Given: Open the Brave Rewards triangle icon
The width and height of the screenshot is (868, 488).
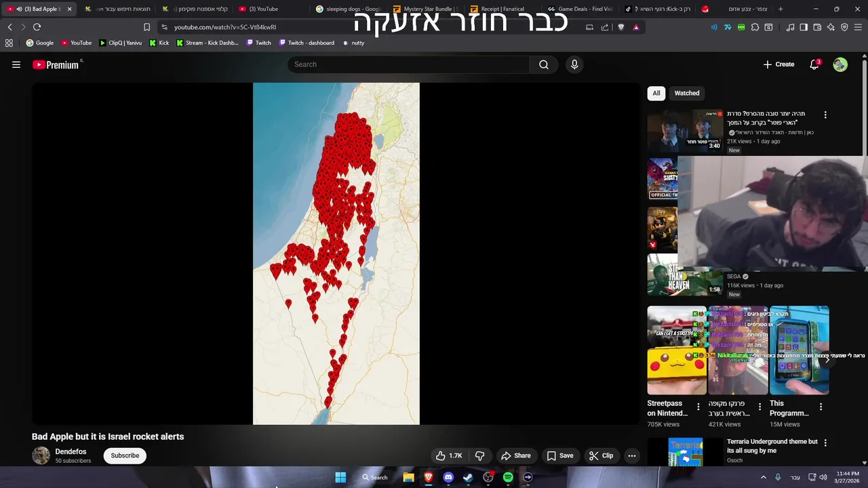Looking at the screenshot, I should pyautogui.click(x=636, y=27).
